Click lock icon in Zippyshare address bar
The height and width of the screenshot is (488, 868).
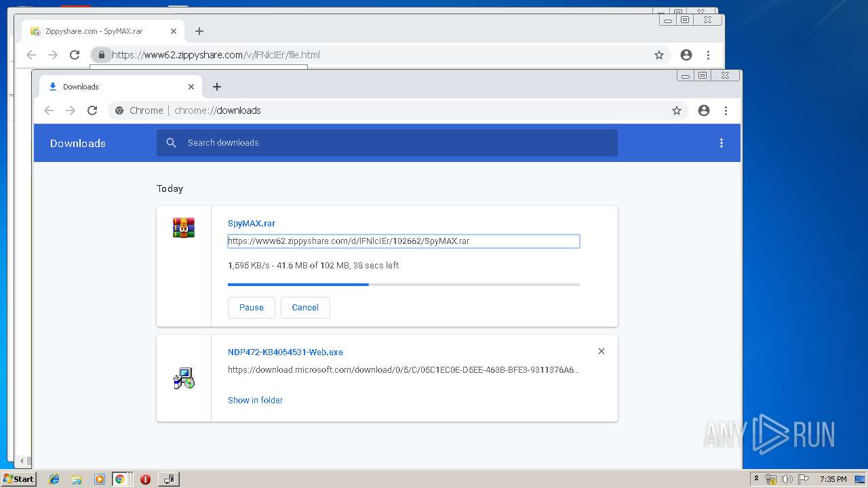[102, 55]
